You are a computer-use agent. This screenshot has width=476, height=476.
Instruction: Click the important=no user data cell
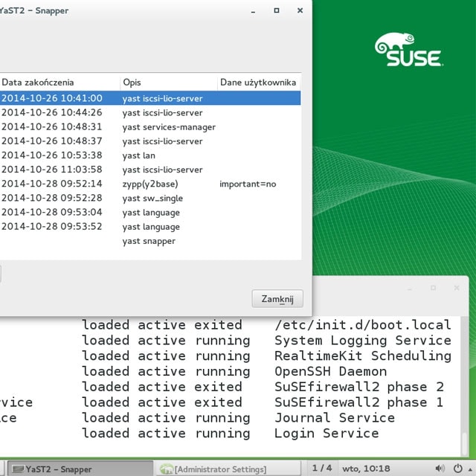[248, 184]
